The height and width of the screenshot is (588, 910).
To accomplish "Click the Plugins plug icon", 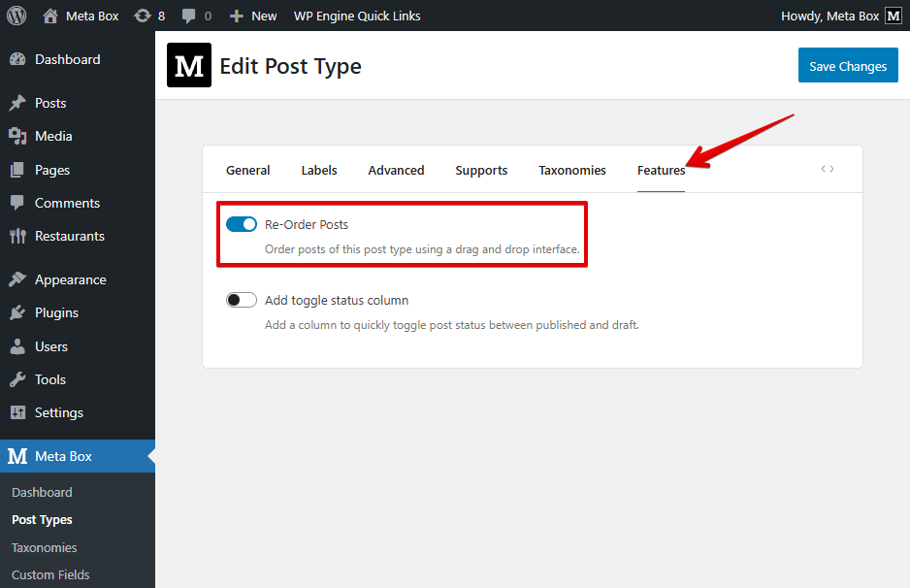I will (x=16, y=312).
